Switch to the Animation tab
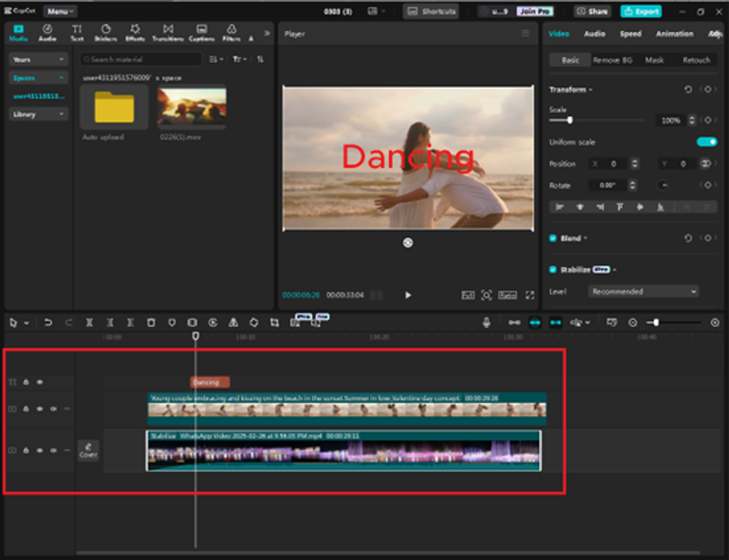This screenshot has width=729, height=560. pos(674,33)
